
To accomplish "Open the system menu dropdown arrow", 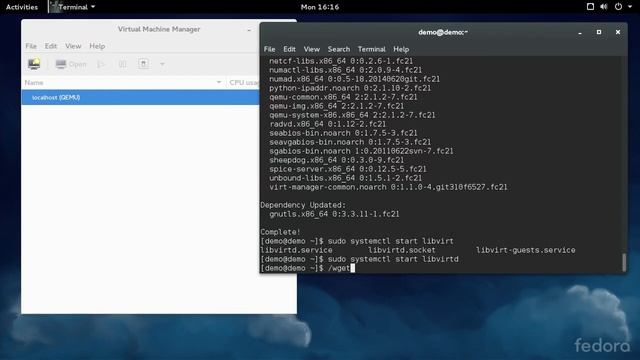I will click(630, 7).
